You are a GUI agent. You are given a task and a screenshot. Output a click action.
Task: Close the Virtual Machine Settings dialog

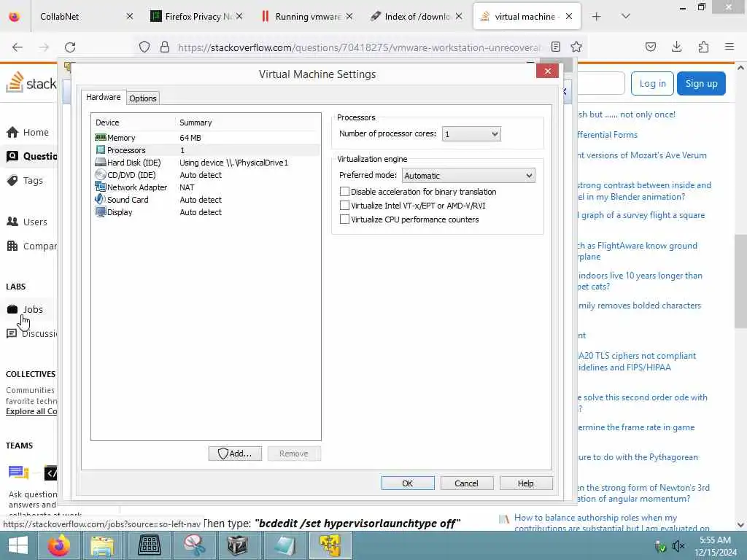click(x=547, y=71)
